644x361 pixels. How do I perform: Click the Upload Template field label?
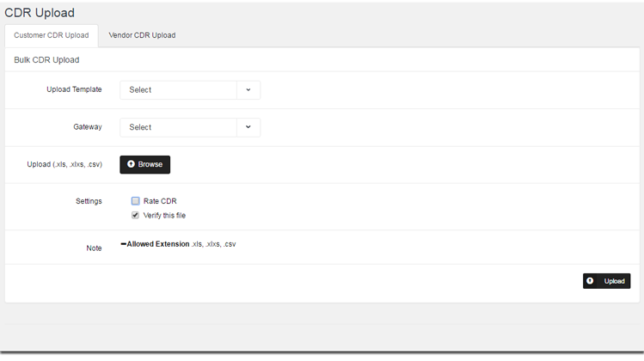pyautogui.click(x=74, y=89)
